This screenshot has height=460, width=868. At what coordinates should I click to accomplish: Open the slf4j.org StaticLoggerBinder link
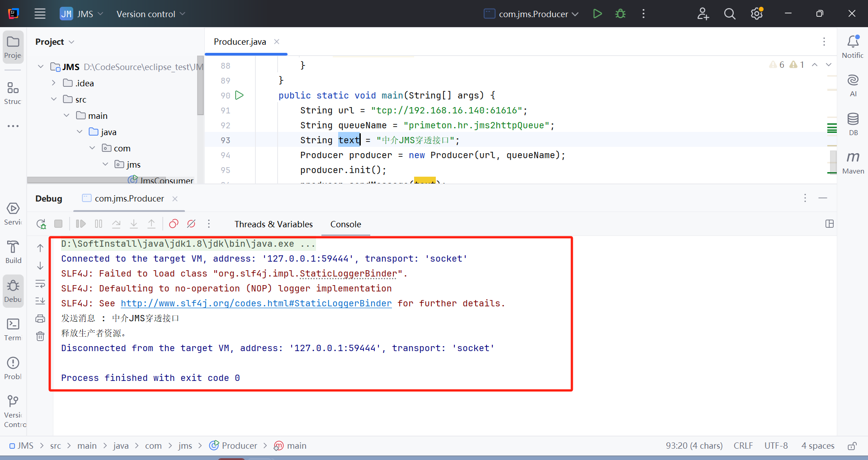(x=256, y=304)
